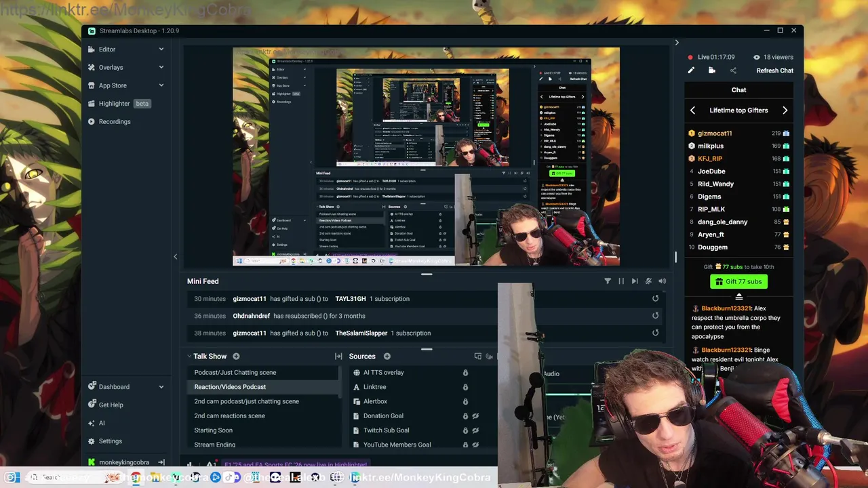Expand the Dashboard menu chevron
Image resolution: width=868 pixels, height=488 pixels.
[161, 387]
